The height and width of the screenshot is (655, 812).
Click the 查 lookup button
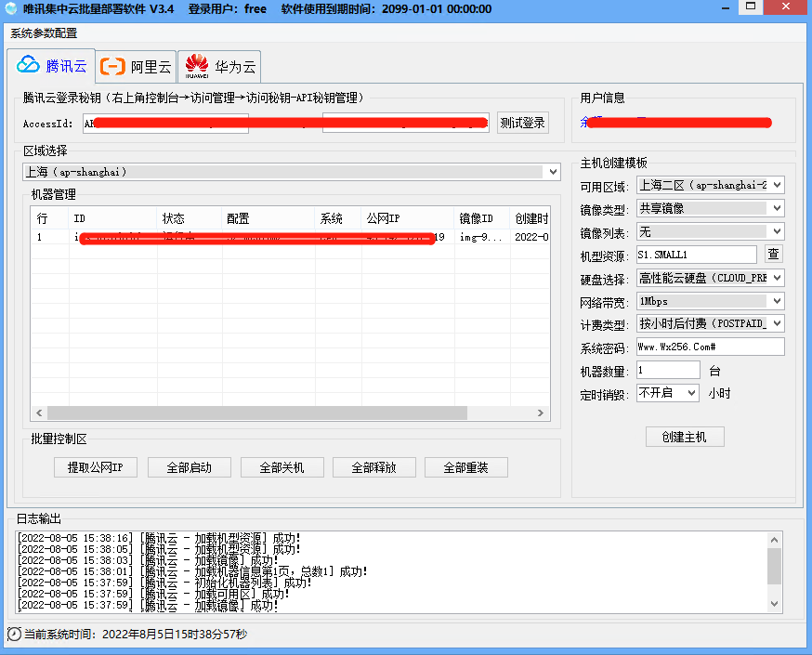point(773,254)
